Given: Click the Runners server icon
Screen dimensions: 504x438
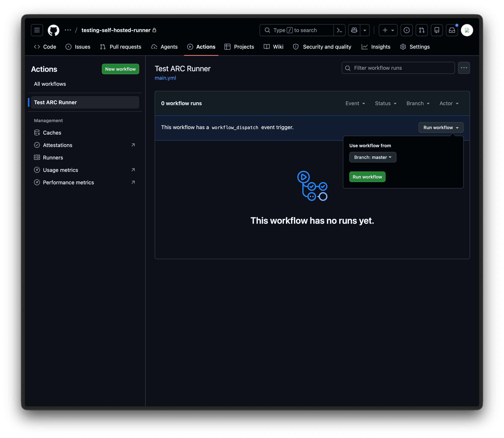Looking at the screenshot, I should 37,157.
